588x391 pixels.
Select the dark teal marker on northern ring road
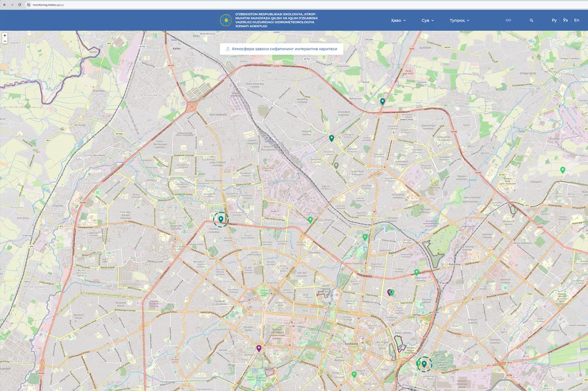[x=382, y=101]
